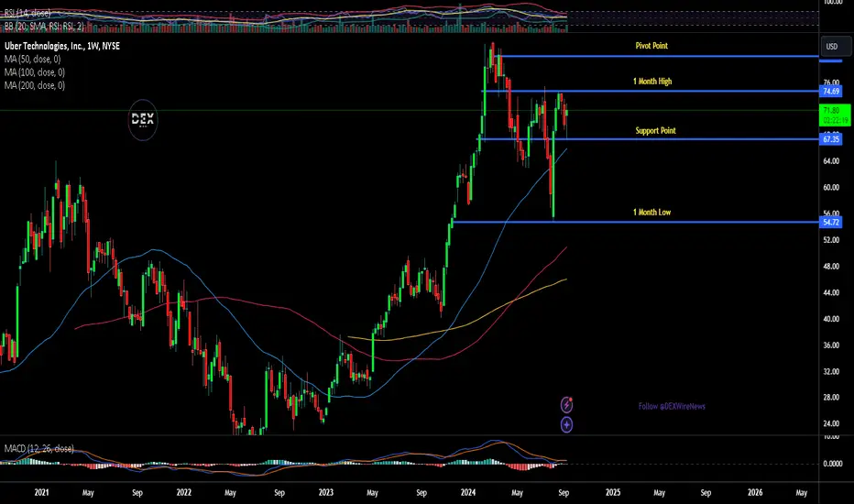Click the 64.00 price axis value
854x504 pixels.
point(831,160)
